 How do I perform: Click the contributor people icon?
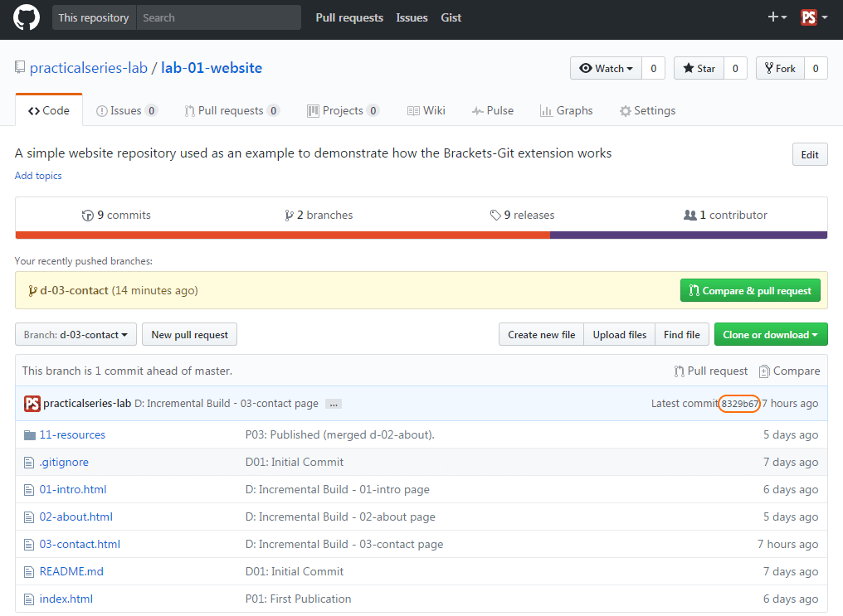tap(690, 215)
